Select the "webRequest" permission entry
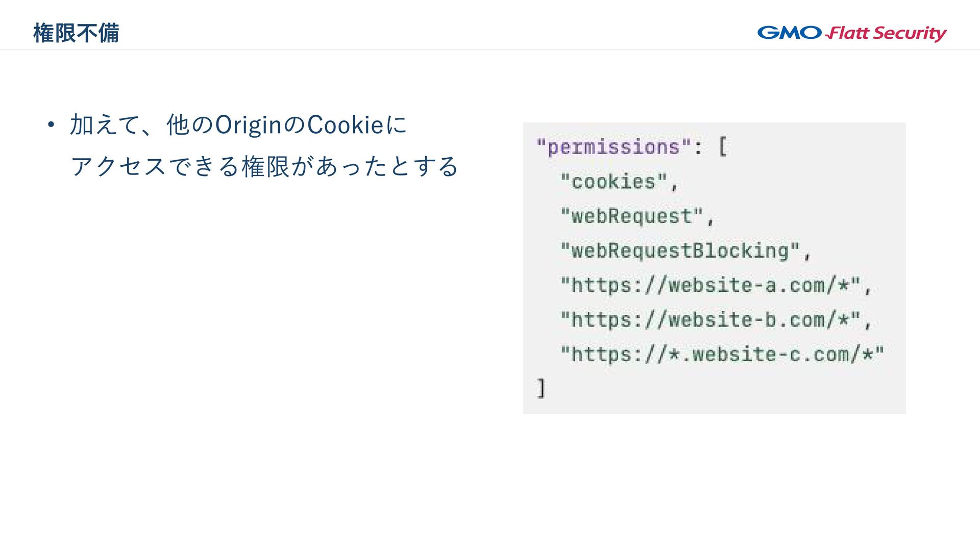Screen dimensions: 980x551 click(632, 216)
